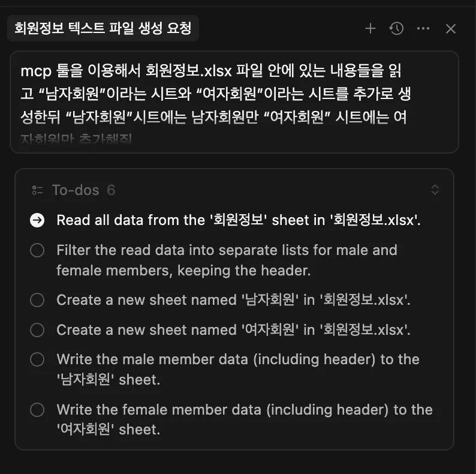The height and width of the screenshot is (474, 476).
Task: Collapse the To-dos list chevron
Action: (x=435, y=190)
